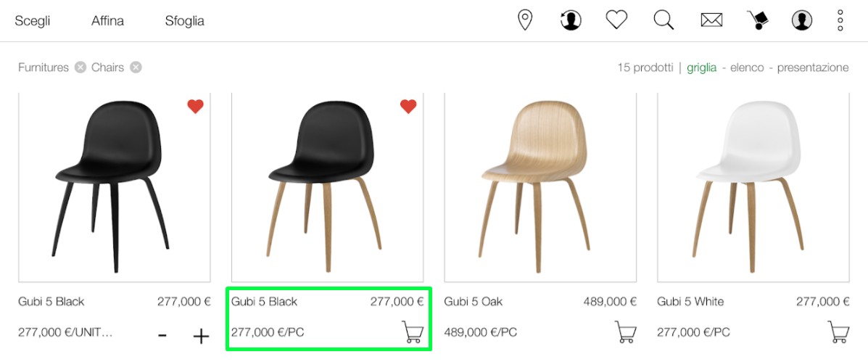Switch to elenco list view
The height and width of the screenshot is (362, 868).
click(x=747, y=67)
